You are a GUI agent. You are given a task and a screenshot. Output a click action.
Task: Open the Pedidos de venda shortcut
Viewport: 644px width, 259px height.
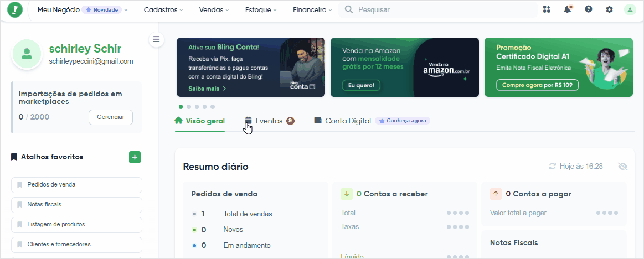[x=76, y=185]
